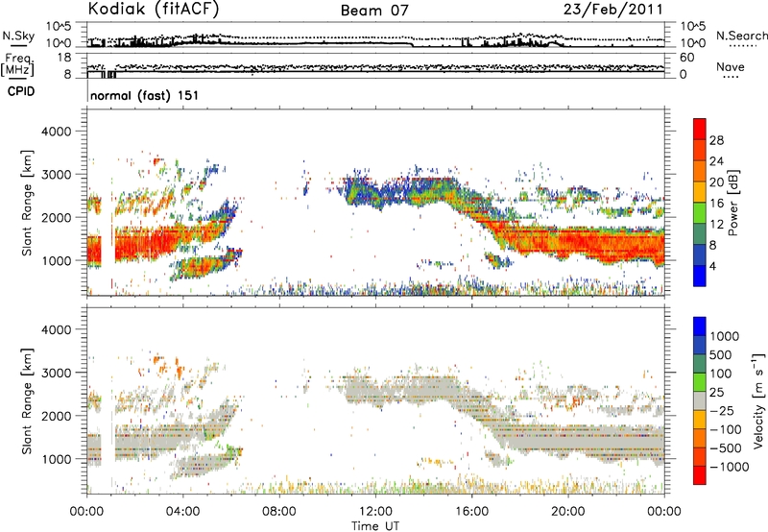The image size is (768, 532).
Task: Click the '08:00' time axis label
Action: (x=278, y=512)
